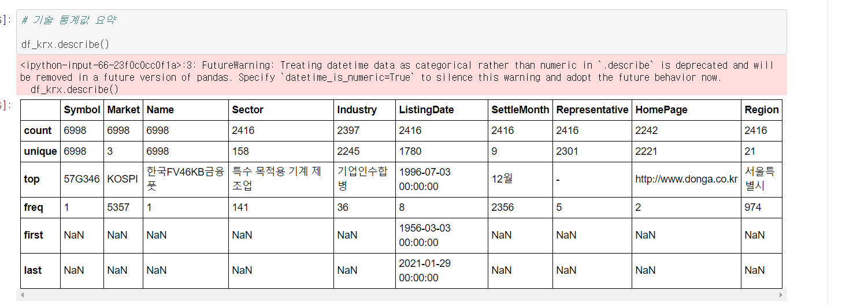Click the Industry freq value 36
Viewport: 868px width, 305px height.
[x=365, y=207]
